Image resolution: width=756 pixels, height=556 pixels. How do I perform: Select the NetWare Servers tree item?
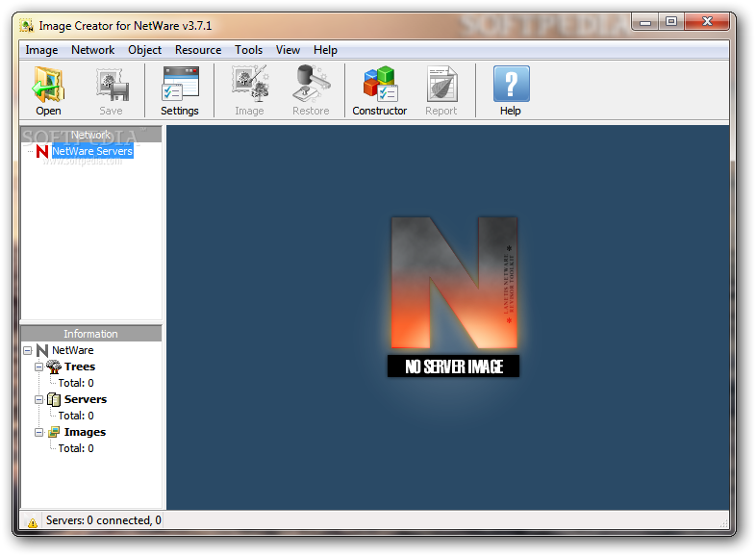pos(92,151)
